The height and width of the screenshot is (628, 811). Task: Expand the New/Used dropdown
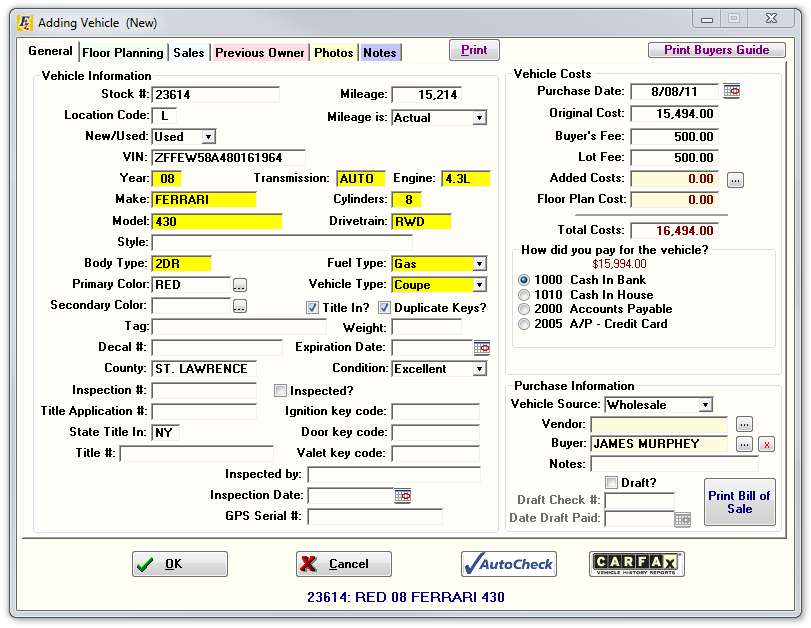[x=208, y=137]
